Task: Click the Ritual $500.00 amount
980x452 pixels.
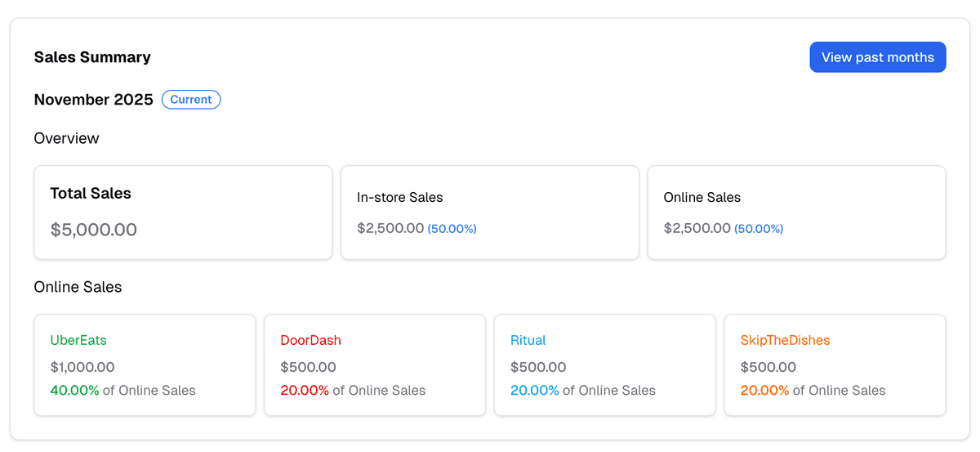Action: tap(539, 367)
